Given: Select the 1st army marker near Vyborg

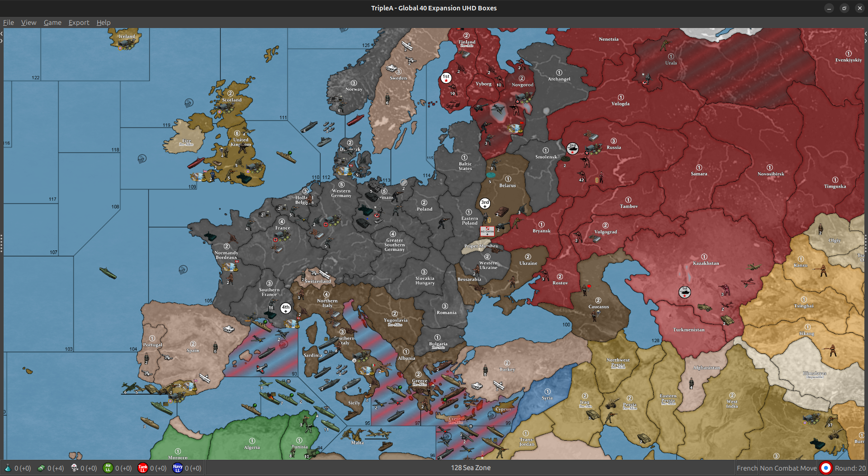Looking at the screenshot, I should 446,78.
